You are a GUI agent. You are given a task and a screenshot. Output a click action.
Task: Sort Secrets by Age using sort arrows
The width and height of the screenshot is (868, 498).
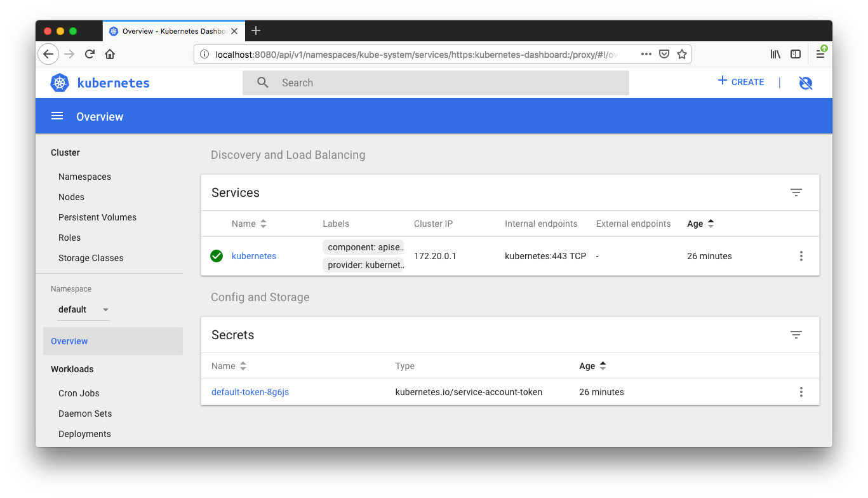point(603,366)
